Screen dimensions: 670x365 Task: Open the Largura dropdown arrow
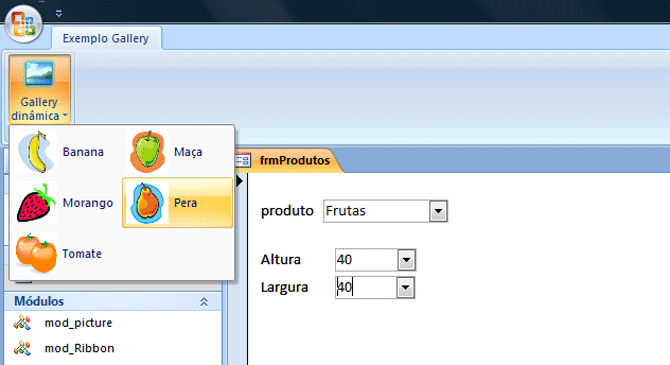(x=406, y=288)
